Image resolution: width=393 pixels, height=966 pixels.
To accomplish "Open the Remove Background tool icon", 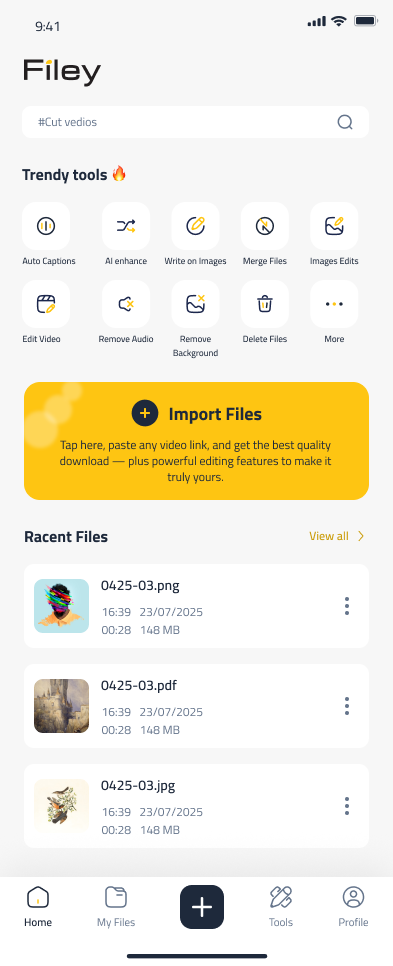I will click(195, 304).
